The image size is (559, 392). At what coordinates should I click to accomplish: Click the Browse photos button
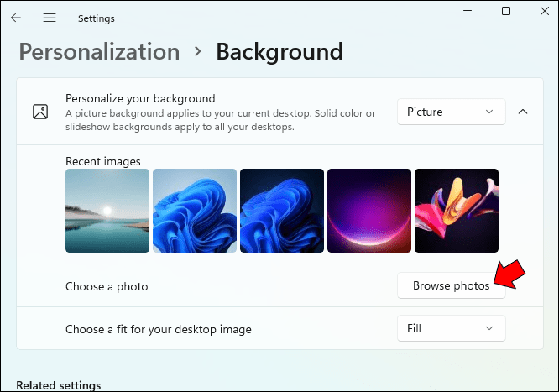click(451, 286)
